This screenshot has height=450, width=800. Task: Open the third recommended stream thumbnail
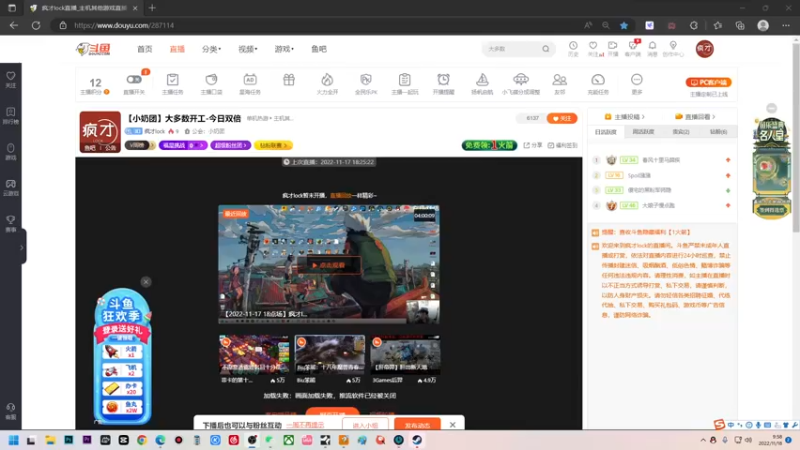pos(405,355)
